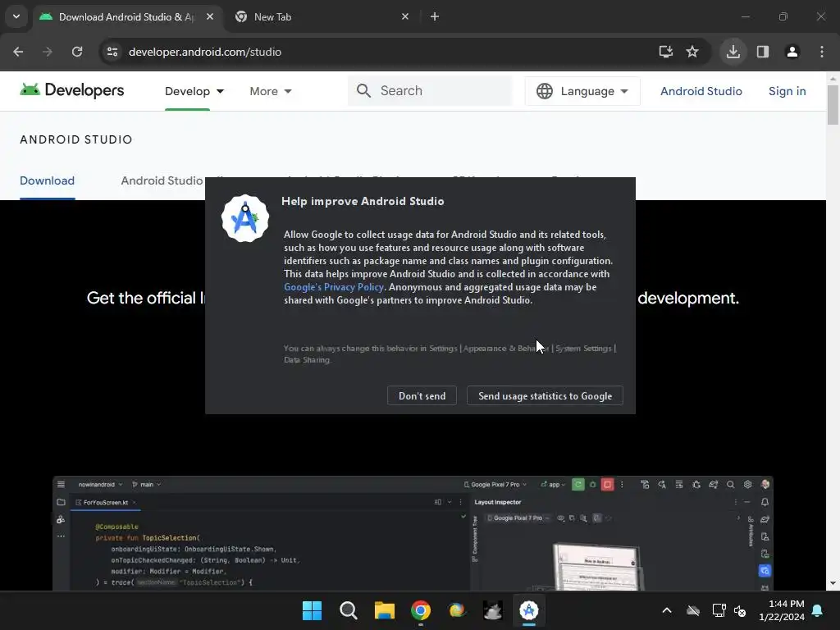Click the ANDROID STUDIO heading text
840x630 pixels.
[x=76, y=139]
